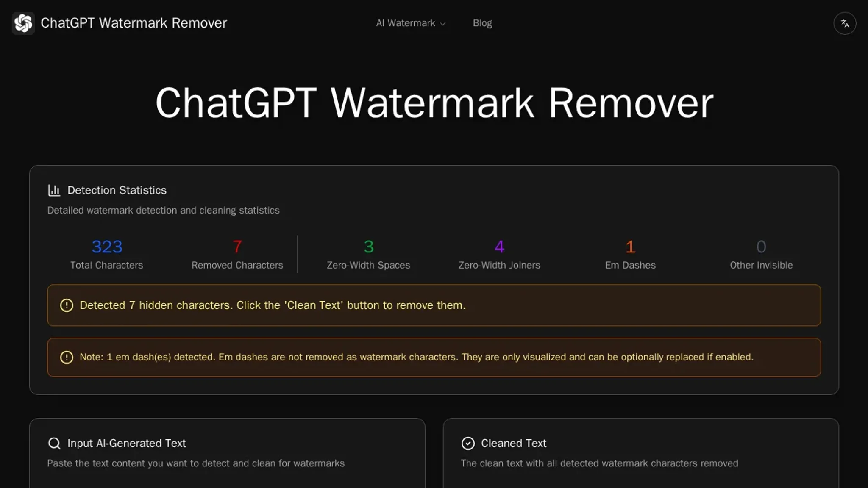Click the Detection Statistics heading
Viewport: 868px width, 488px height.
click(117, 190)
